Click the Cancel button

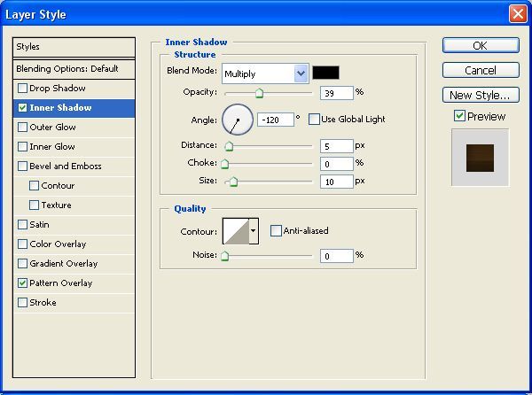(x=480, y=70)
